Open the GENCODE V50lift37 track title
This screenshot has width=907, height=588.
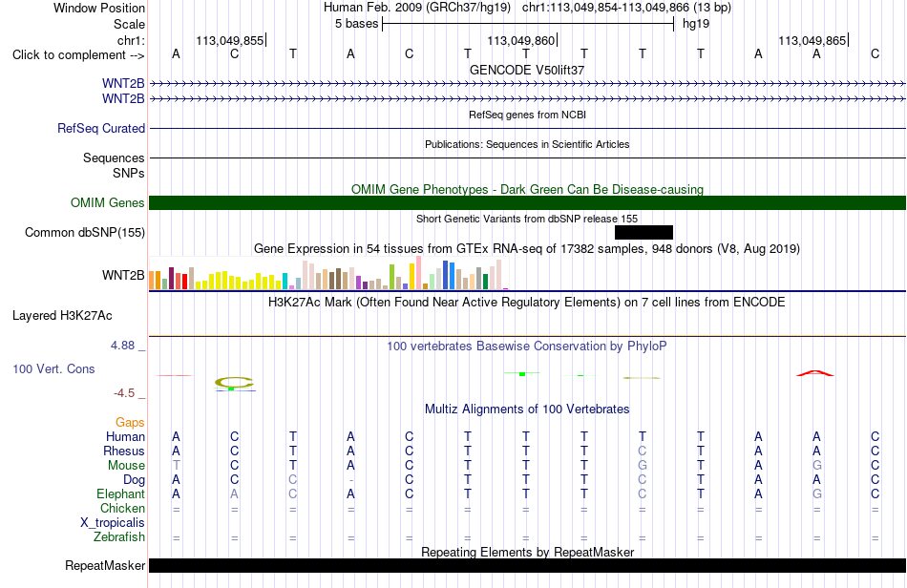[x=527, y=70]
